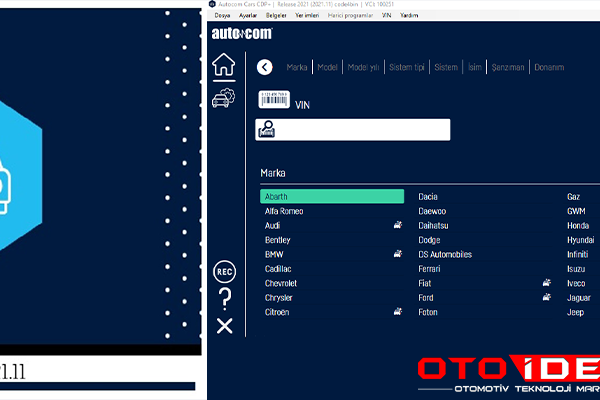Open the Ayarlar menu
This screenshot has height=400, width=600.
pyautogui.click(x=248, y=16)
